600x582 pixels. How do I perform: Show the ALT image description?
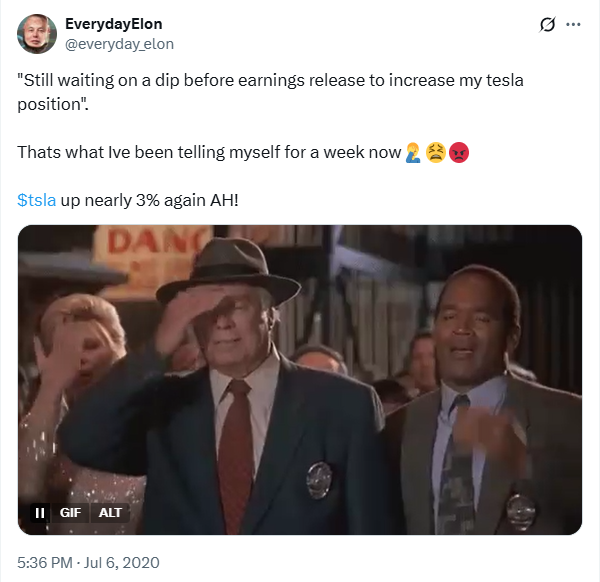tap(110, 512)
